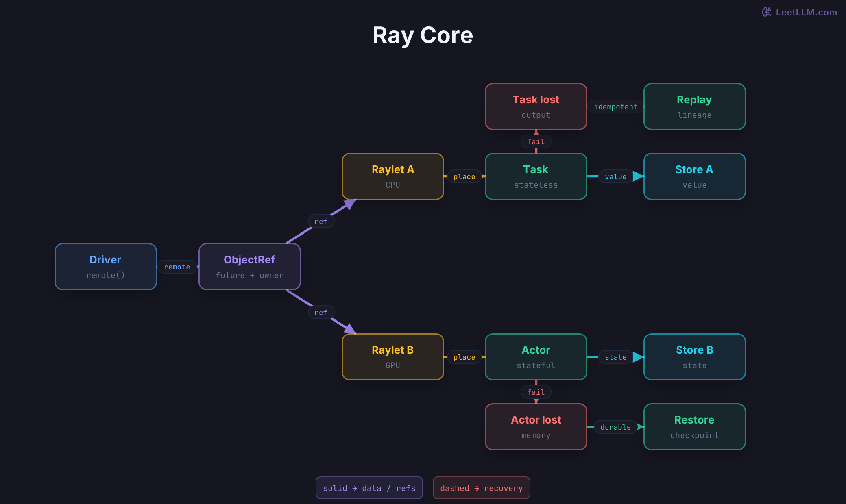
Task: Click the 'ref' label toward Raylet B
Action: click(321, 312)
